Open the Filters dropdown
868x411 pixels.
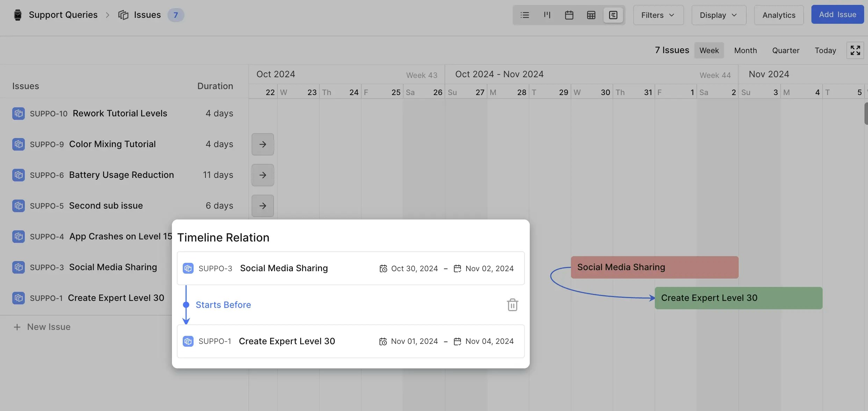pos(658,15)
